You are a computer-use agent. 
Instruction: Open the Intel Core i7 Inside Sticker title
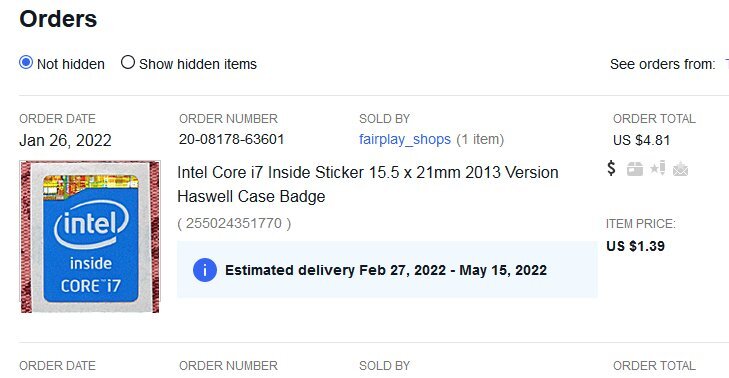click(367, 184)
